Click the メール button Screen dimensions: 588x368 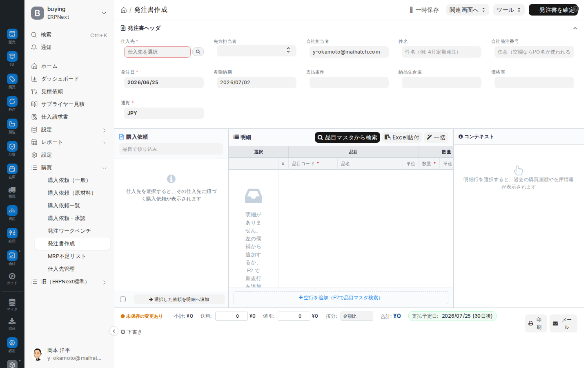pos(563,323)
